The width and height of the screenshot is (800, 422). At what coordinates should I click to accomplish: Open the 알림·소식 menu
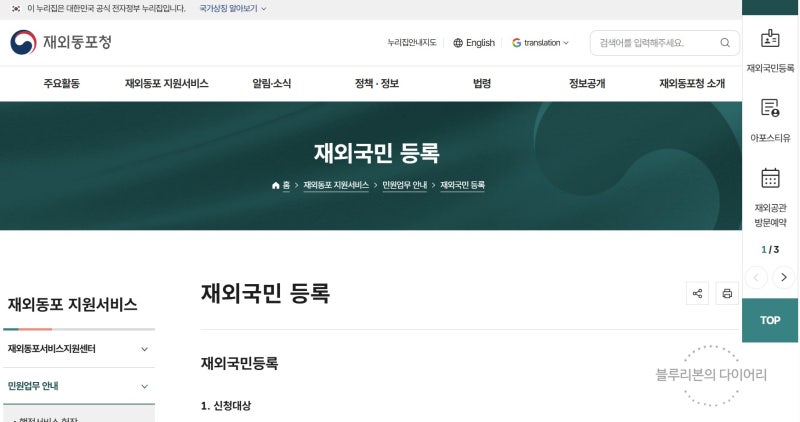271,84
